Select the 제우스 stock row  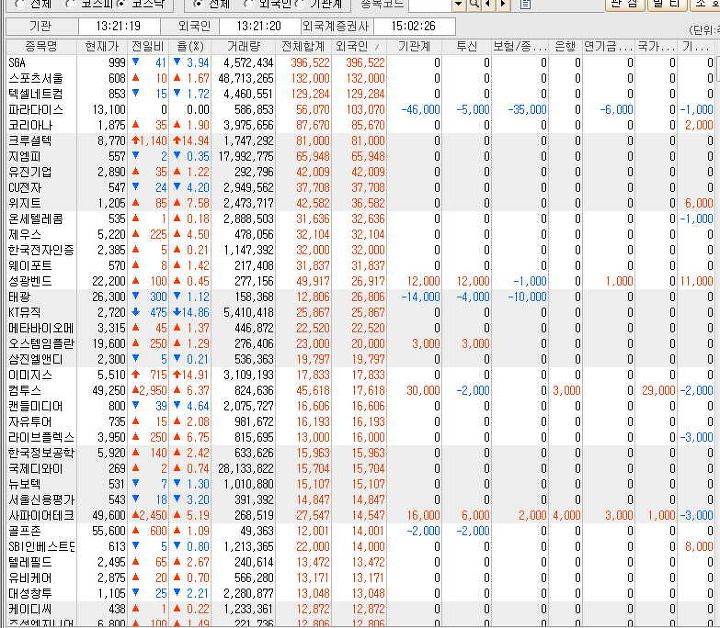(x=360, y=234)
